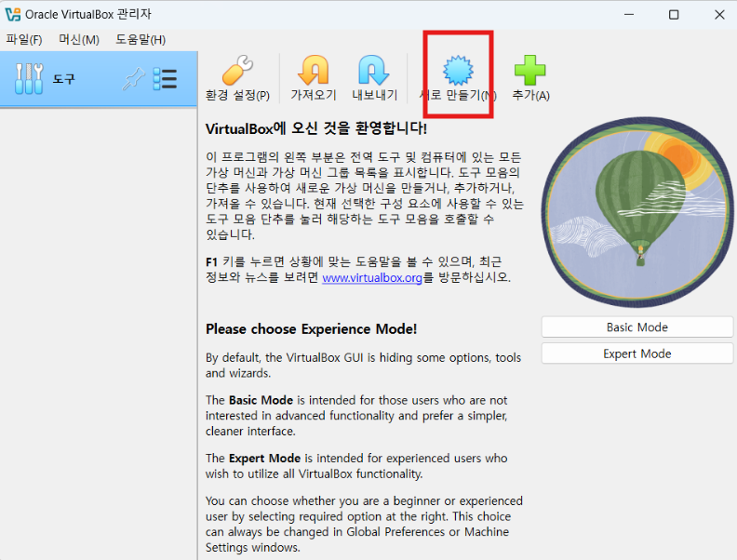
Task: Click the pin icon in Tools row
Action: (x=133, y=79)
